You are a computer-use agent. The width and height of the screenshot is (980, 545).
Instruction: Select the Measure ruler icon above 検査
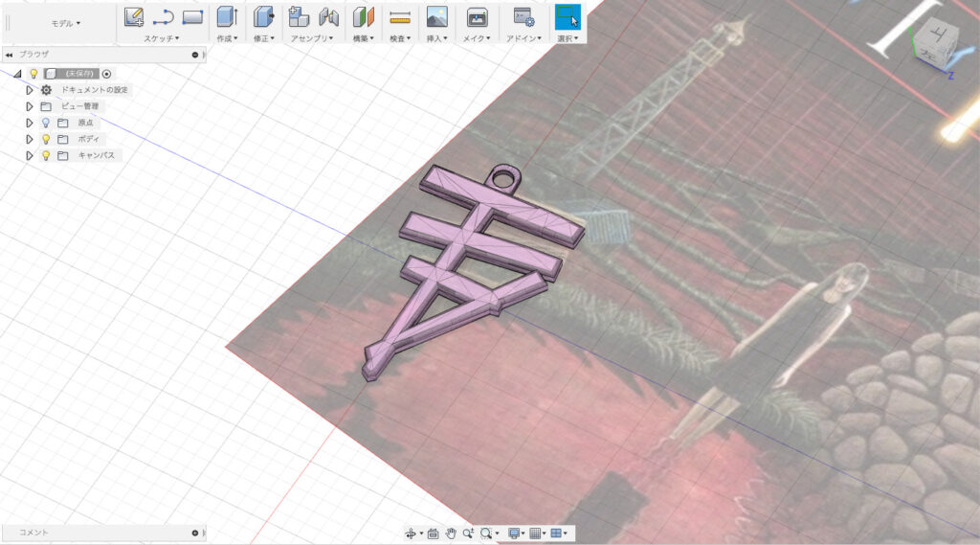[400, 16]
